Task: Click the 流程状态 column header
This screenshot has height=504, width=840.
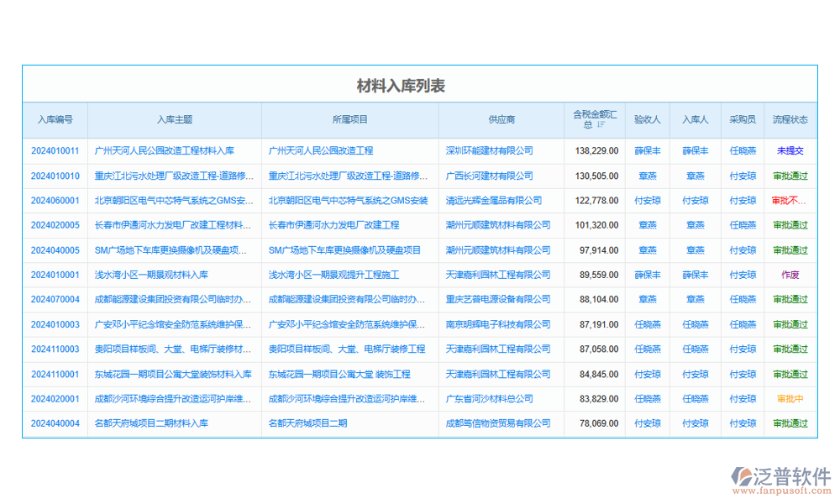Action: [x=789, y=119]
